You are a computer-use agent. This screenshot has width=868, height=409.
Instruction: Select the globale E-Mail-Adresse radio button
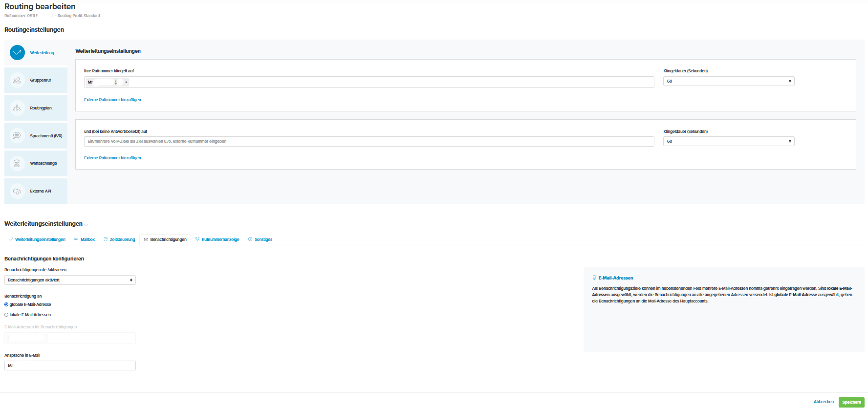[6, 304]
